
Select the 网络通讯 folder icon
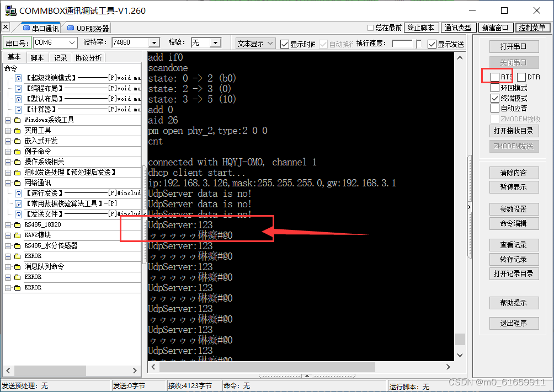(17, 183)
